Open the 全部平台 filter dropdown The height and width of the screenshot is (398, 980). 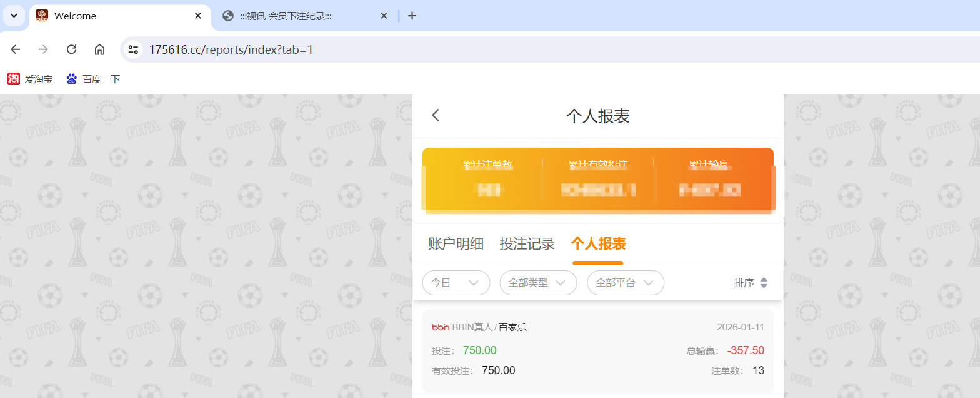[626, 283]
